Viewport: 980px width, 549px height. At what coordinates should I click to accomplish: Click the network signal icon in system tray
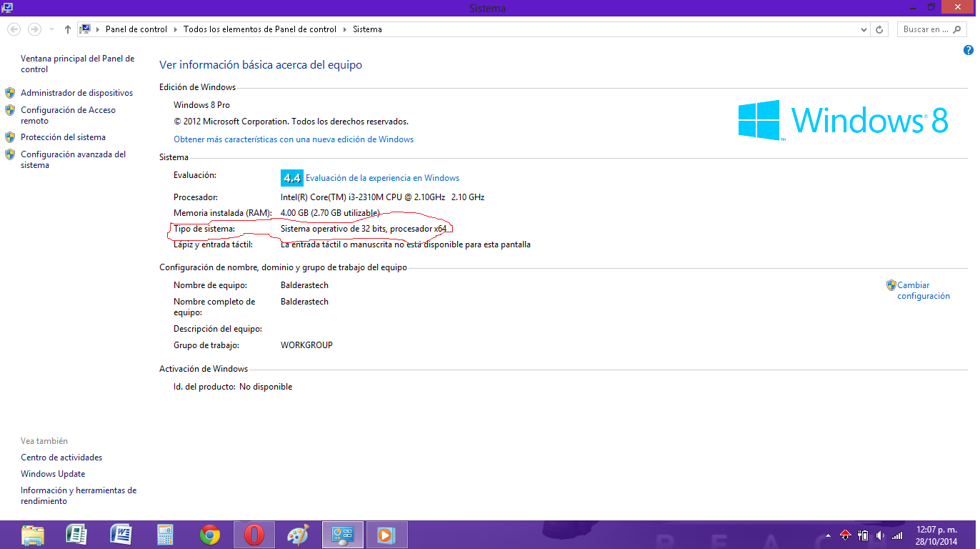tap(896, 535)
